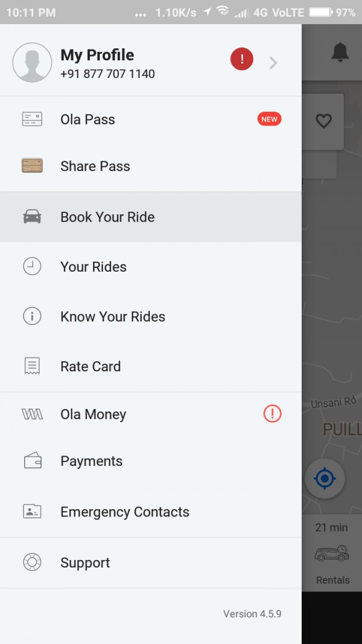Click the receipt icon for Rate Card
Viewport: 362px width, 644px height.
32,366
